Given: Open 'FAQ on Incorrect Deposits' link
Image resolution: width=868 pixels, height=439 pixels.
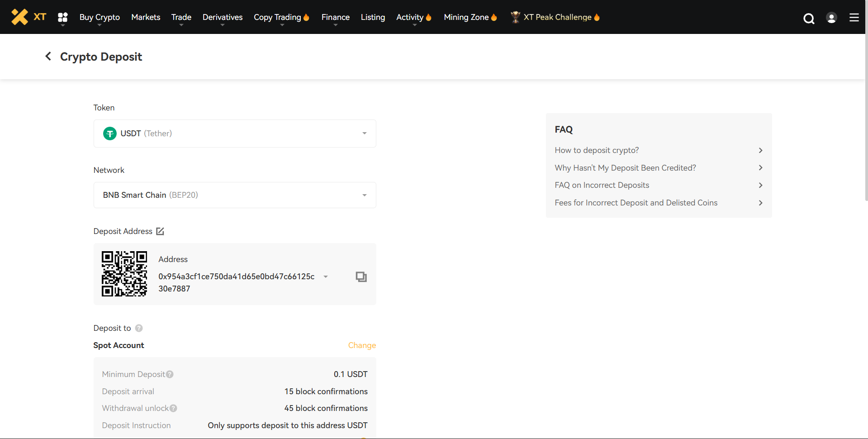Looking at the screenshot, I should point(602,185).
